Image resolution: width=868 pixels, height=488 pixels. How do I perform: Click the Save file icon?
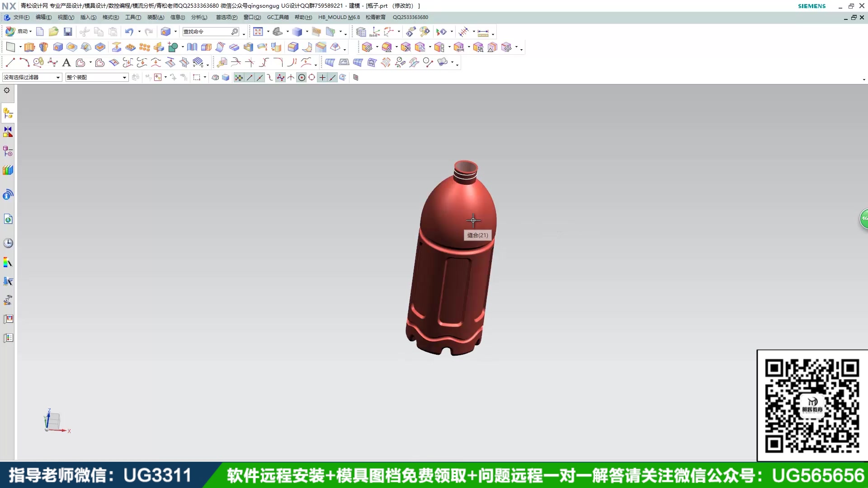[68, 32]
